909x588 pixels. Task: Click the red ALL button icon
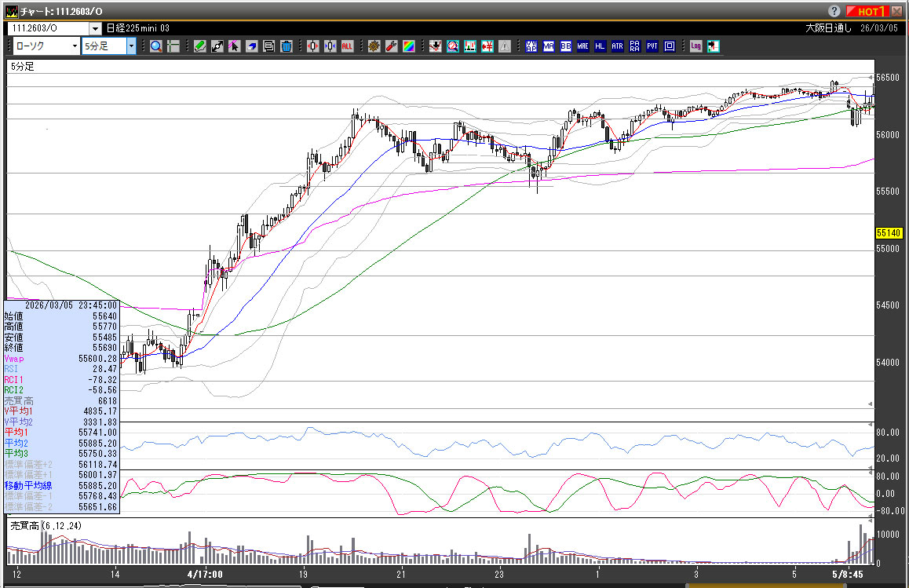point(347,46)
